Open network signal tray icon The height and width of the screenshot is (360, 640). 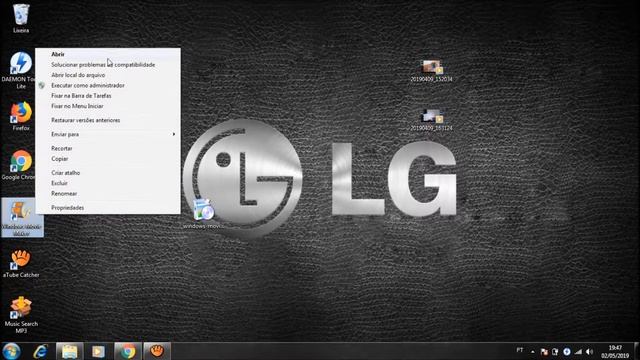coord(578,351)
